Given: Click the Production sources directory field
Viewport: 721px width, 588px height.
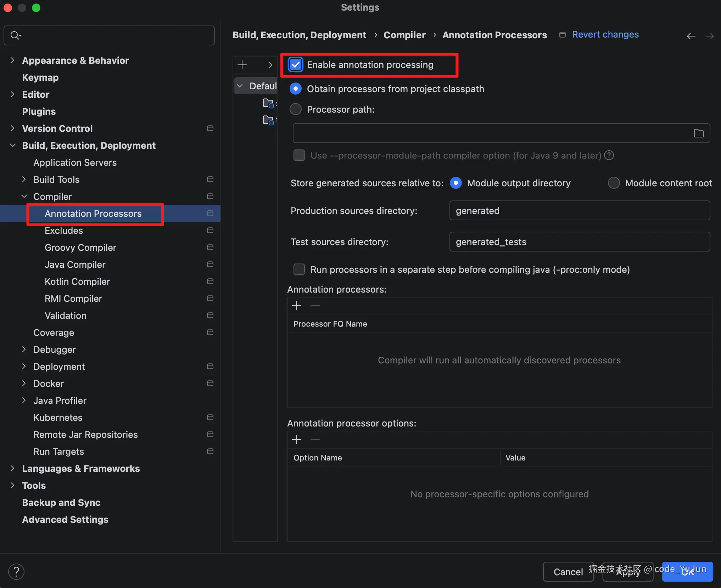Looking at the screenshot, I should (x=579, y=210).
